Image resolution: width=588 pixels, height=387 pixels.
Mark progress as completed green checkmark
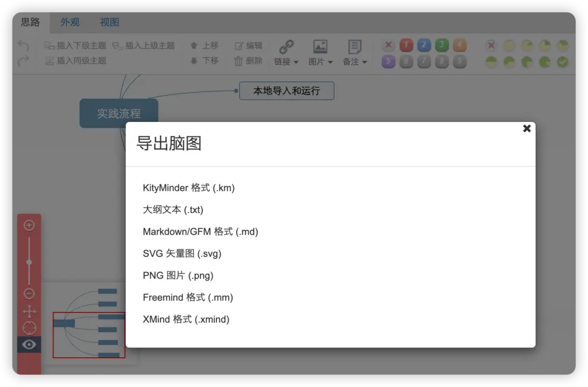point(562,62)
